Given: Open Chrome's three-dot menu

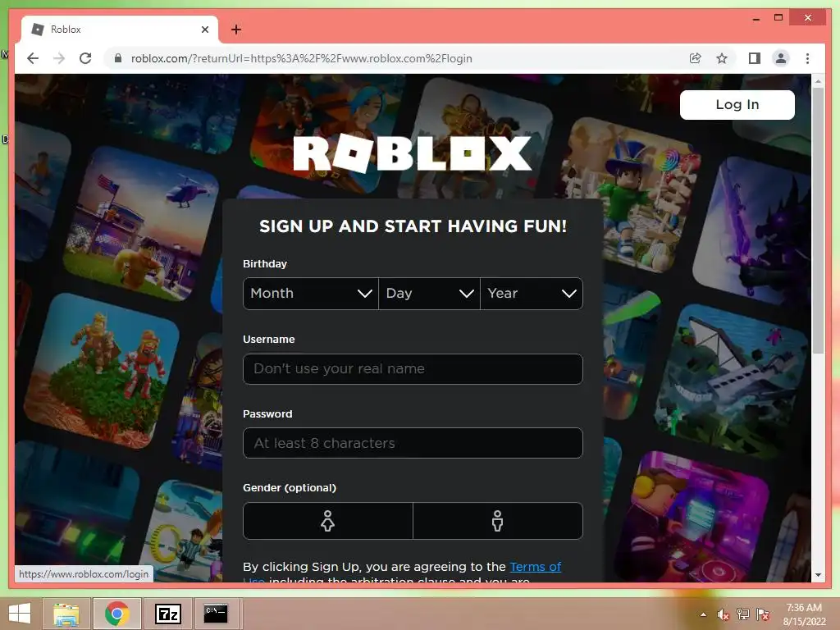Looking at the screenshot, I should click(807, 58).
